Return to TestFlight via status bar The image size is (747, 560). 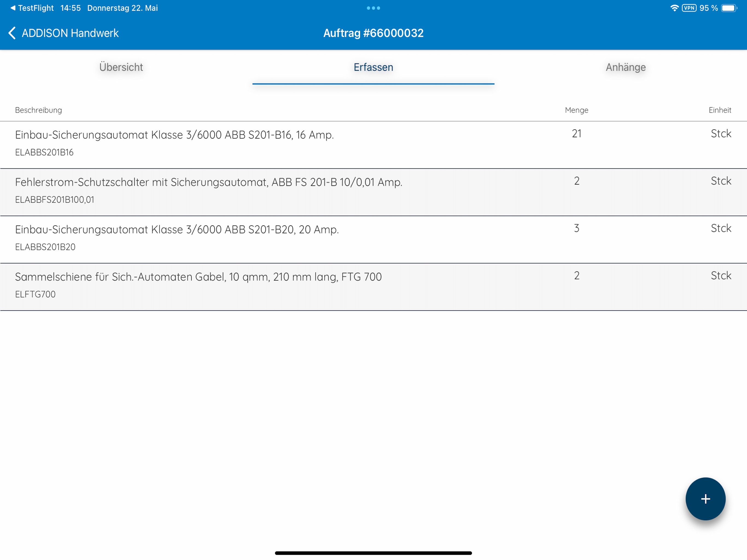coord(32,8)
